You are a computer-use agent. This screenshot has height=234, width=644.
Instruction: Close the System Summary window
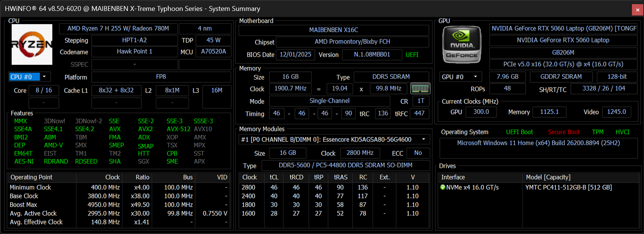point(637,10)
